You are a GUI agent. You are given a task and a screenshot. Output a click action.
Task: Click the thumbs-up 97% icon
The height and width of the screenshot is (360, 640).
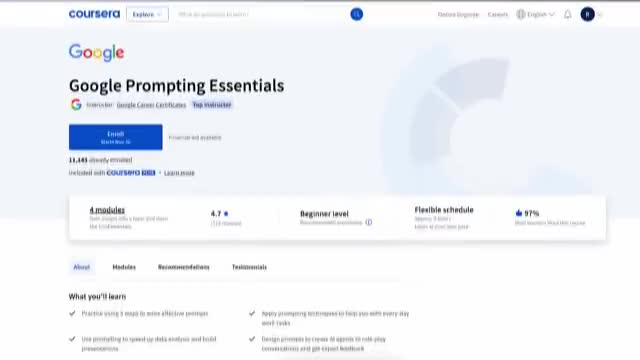click(x=519, y=213)
